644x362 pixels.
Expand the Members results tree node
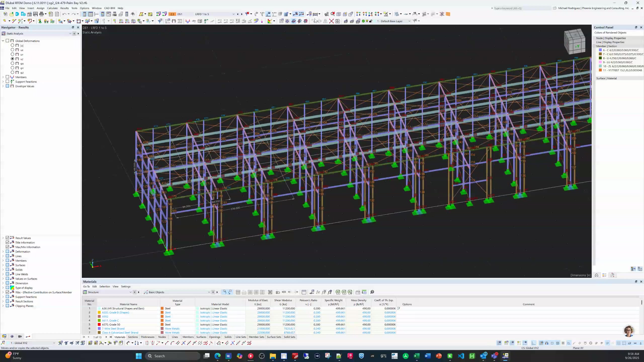click(3, 77)
